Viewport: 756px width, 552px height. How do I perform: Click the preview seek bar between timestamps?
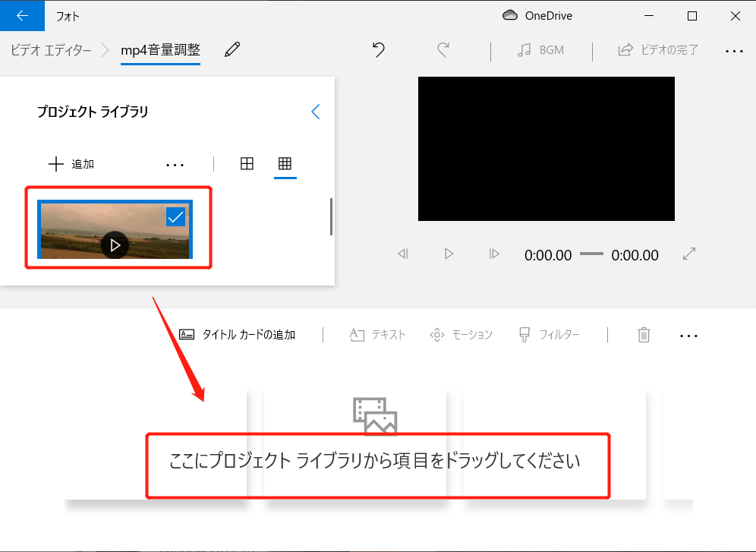(591, 254)
